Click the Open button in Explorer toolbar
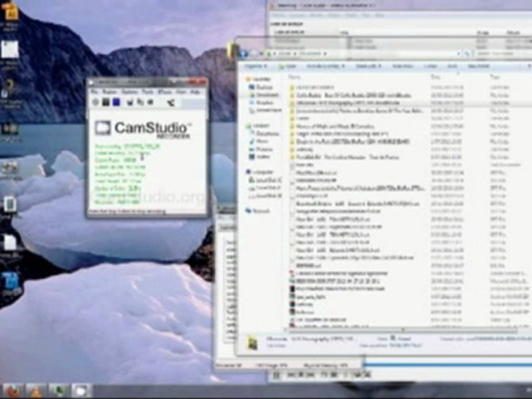 288,66
